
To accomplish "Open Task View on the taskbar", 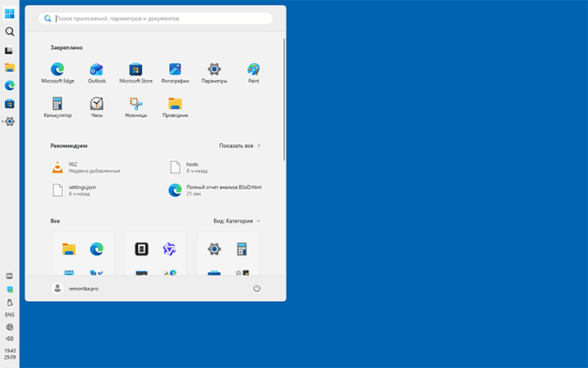I will [10, 50].
